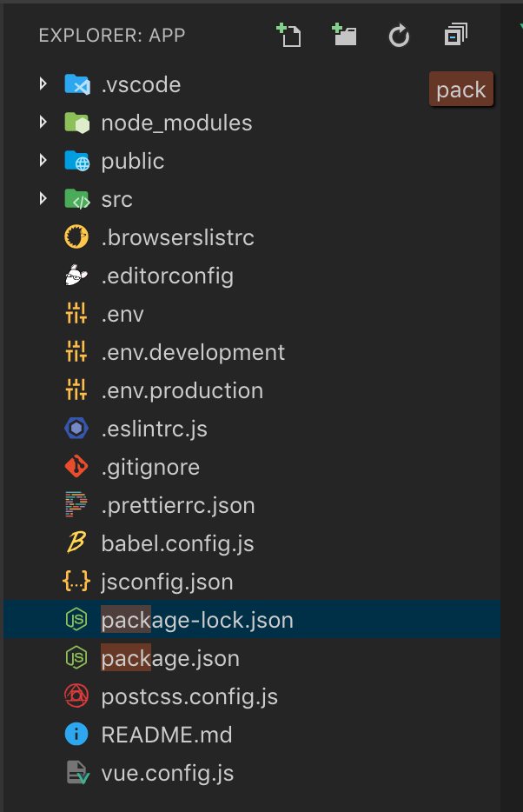Click the README.md info icon
523x812 pixels.
pyautogui.click(x=76, y=735)
